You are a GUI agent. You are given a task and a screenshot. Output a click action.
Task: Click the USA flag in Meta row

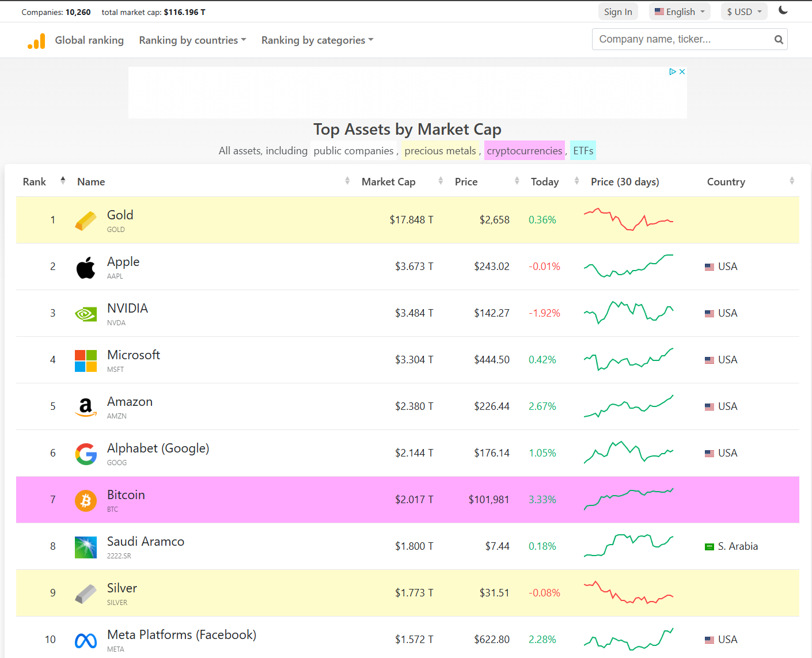[x=709, y=640]
